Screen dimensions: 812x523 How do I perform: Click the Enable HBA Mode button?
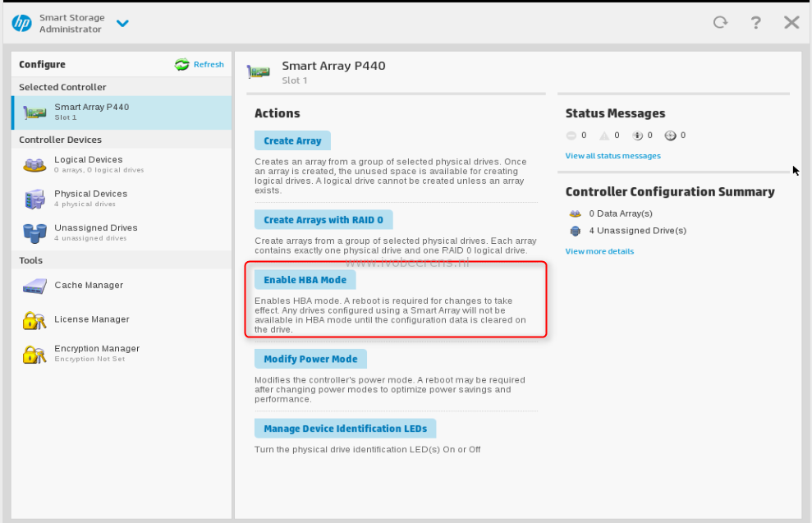pos(305,280)
